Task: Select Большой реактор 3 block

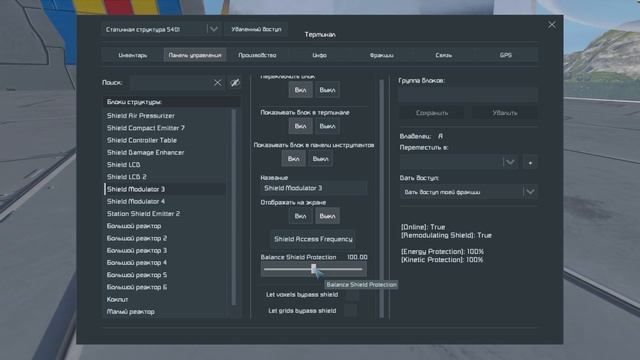Action: coord(165,251)
